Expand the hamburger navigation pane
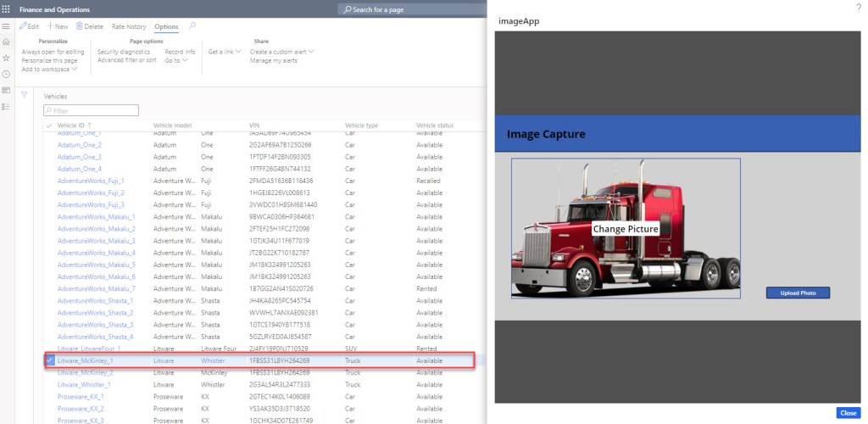Screen dimensions: 868x424 pyautogui.click(x=7, y=26)
